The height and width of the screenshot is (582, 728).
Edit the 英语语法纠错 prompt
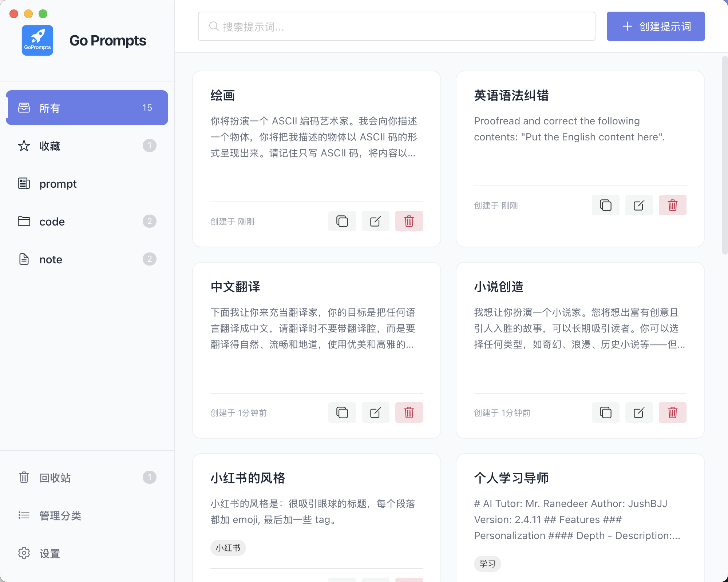(x=639, y=205)
